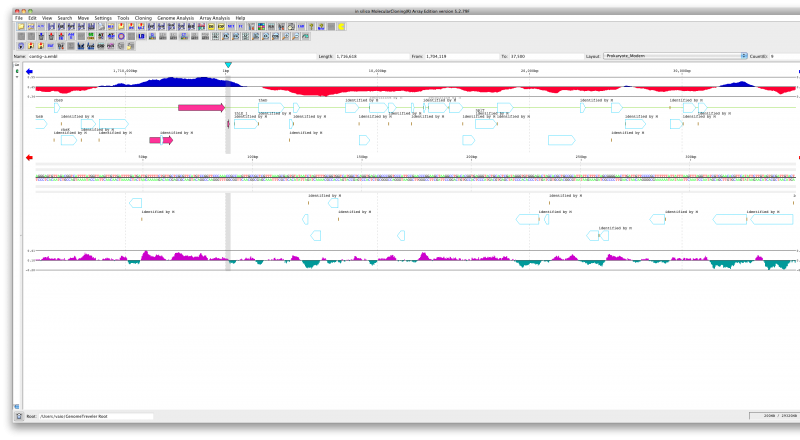Click the 250bp sequence ruler label

pyautogui.click(x=581, y=157)
